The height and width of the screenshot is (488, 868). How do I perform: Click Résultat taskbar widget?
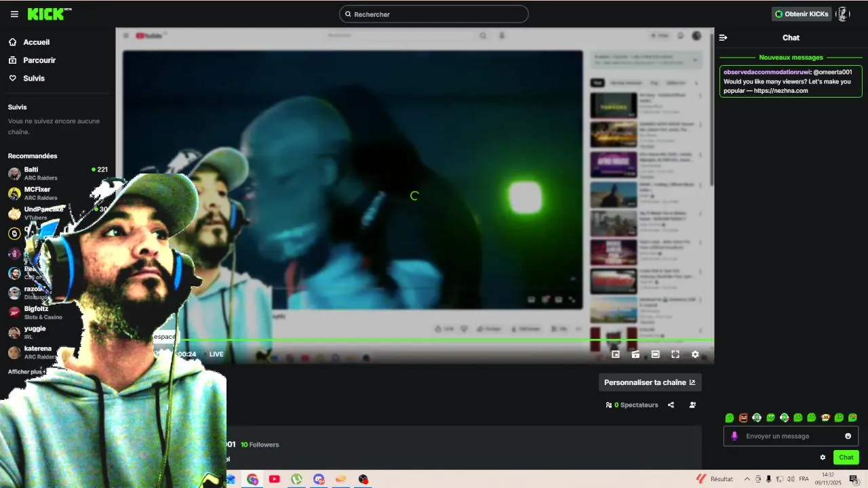714,479
